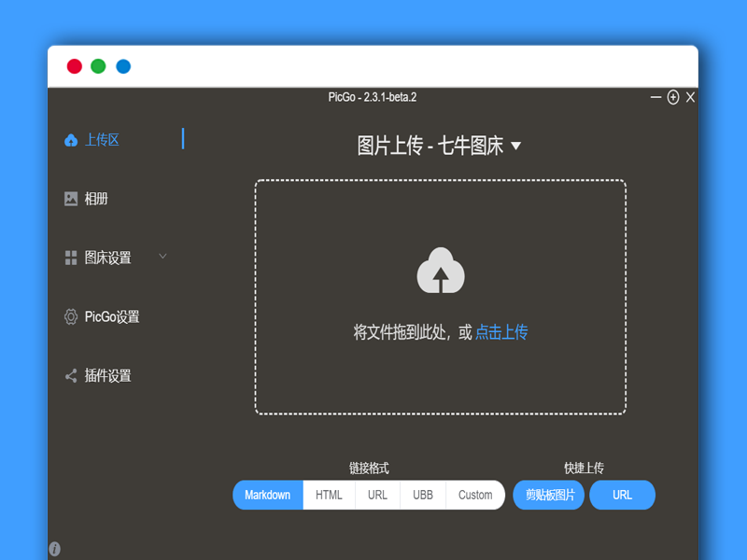Close PicGo with the X icon

tap(690, 97)
